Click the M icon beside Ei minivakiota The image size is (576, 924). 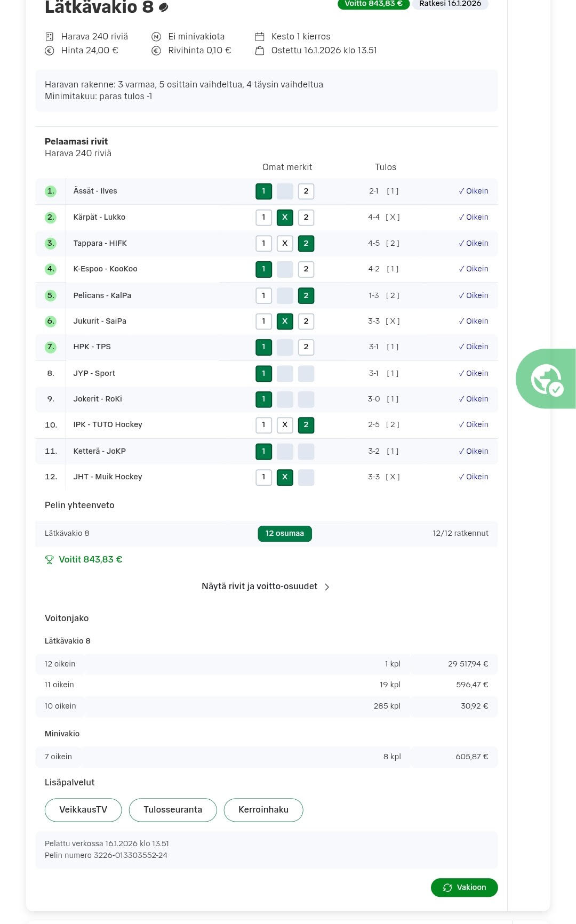click(x=156, y=37)
